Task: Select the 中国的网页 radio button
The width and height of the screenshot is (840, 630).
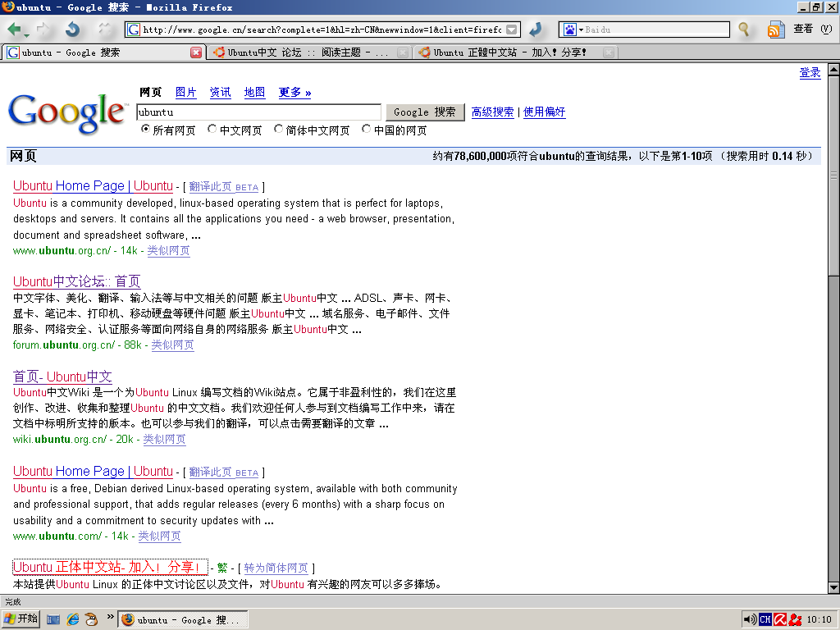Action: click(367, 129)
